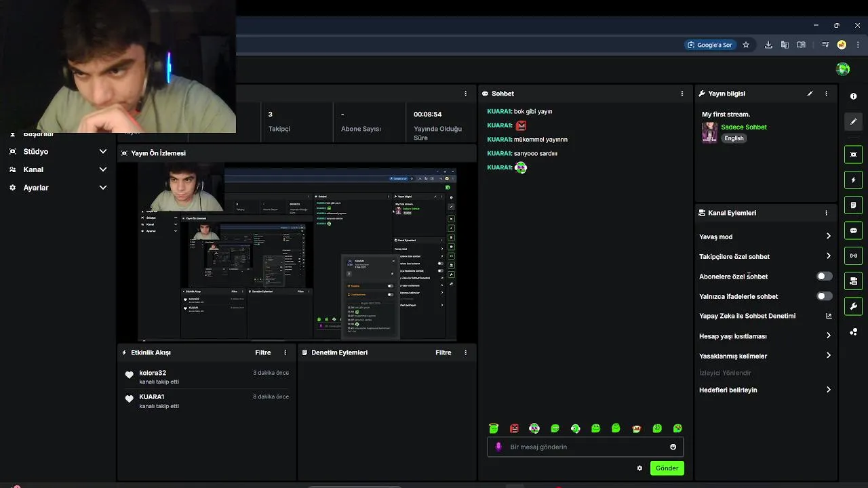
Task: Click the three-dots cluster icon below the wrench
Action: 853,331
